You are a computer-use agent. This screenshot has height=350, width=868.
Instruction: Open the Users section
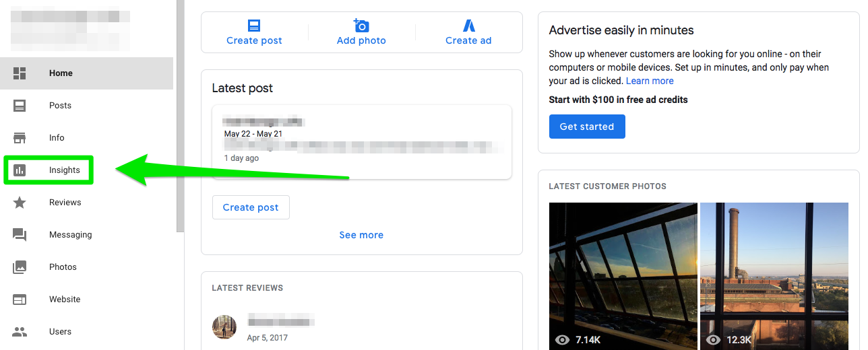(86, 332)
